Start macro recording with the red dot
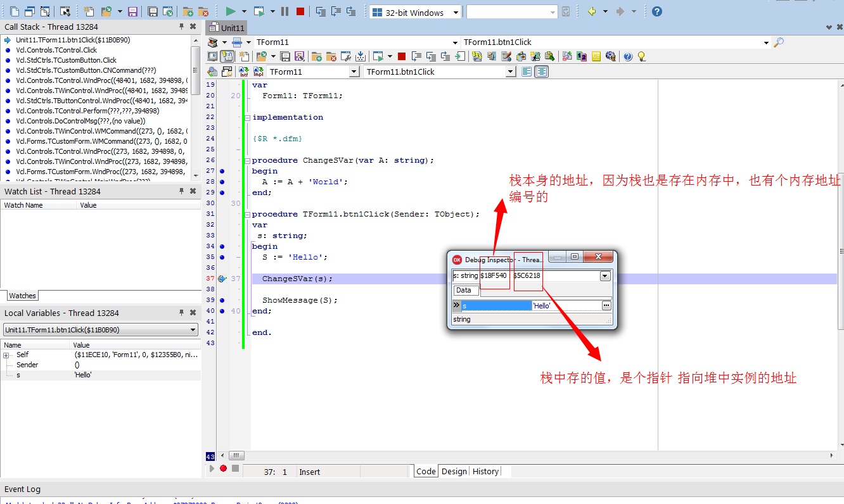This screenshot has width=844, height=504. click(x=223, y=469)
